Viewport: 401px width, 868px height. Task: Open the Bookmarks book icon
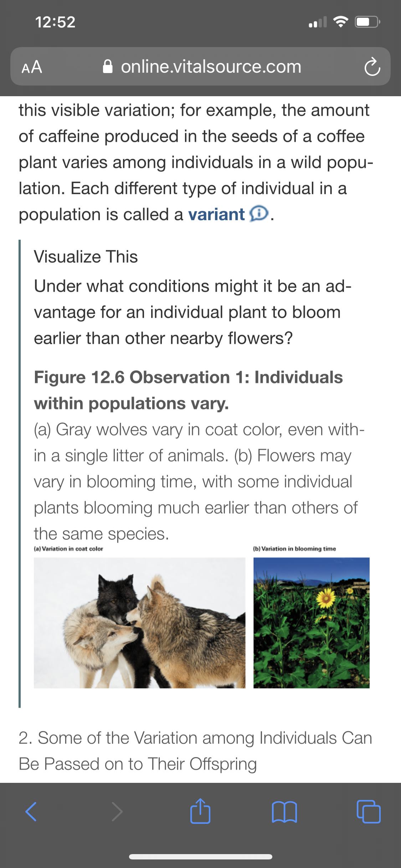click(x=284, y=812)
